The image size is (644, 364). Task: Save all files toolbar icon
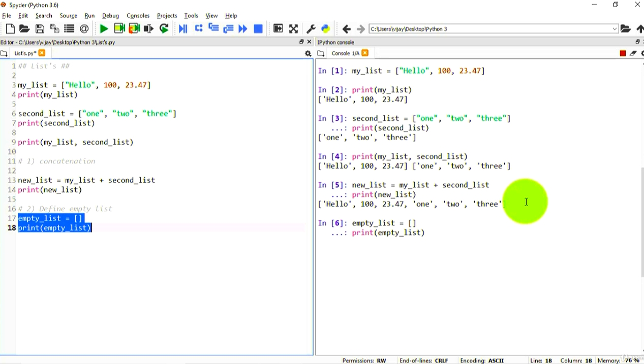54,29
